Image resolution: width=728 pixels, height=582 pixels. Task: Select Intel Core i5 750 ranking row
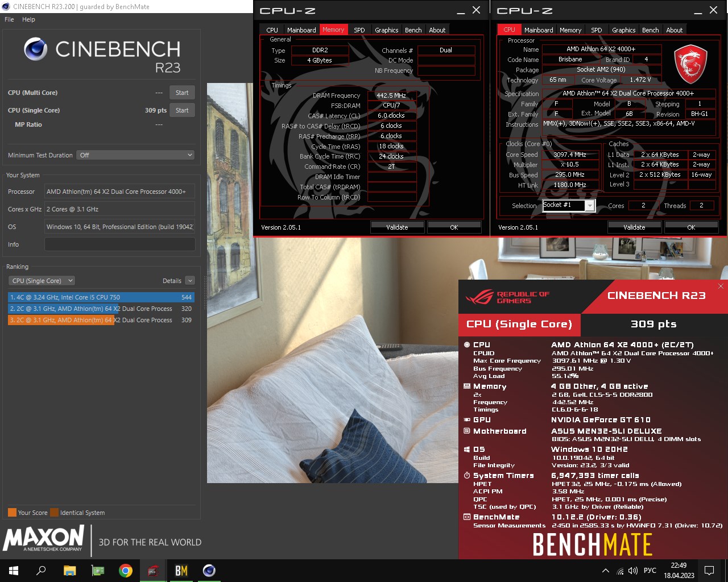tap(101, 297)
